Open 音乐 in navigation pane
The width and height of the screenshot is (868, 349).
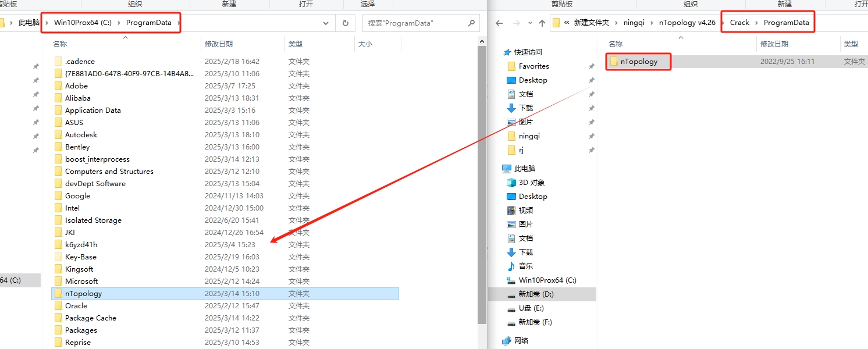point(525,266)
